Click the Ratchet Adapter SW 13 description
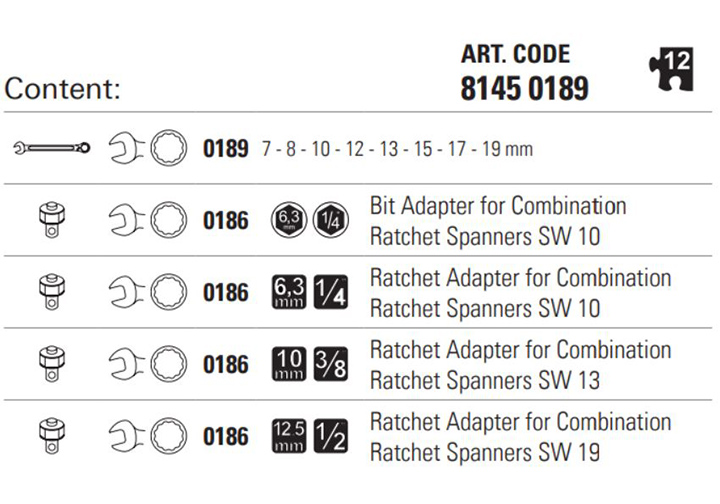720x504 pixels. tap(520, 365)
